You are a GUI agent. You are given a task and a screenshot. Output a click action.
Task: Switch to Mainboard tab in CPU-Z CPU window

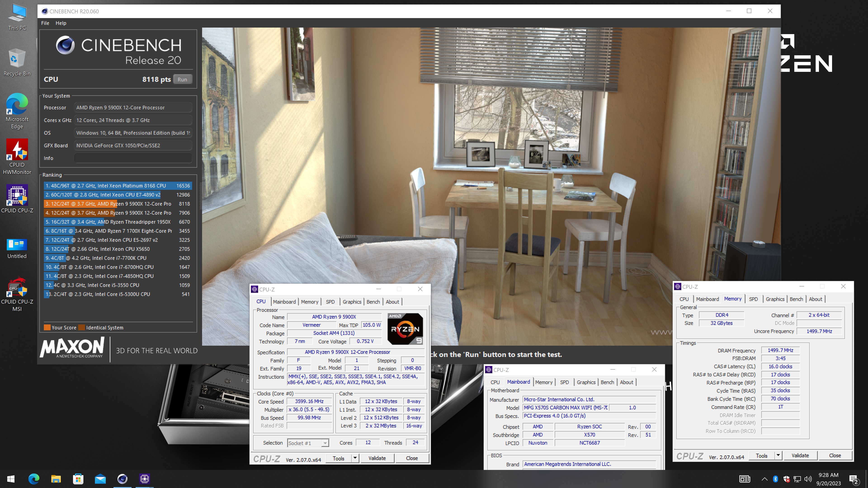click(284, 302)
